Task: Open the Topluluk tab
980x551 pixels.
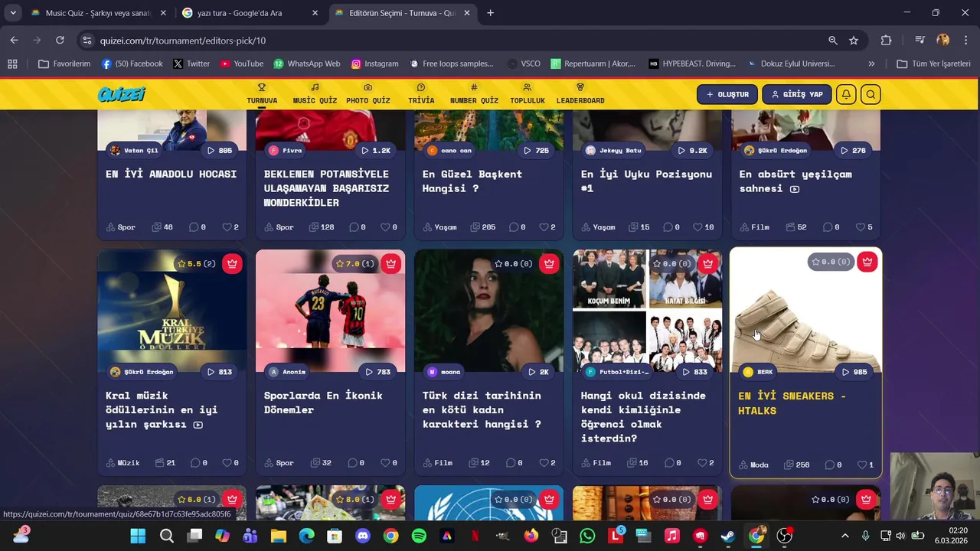Action: click(x=528, y=94)
